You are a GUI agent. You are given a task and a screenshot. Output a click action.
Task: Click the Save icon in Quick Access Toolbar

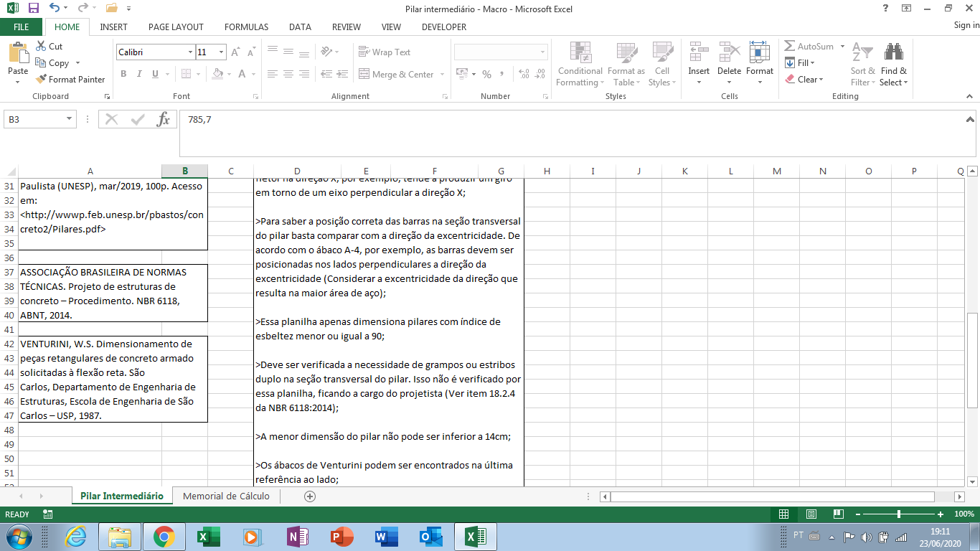33,9
